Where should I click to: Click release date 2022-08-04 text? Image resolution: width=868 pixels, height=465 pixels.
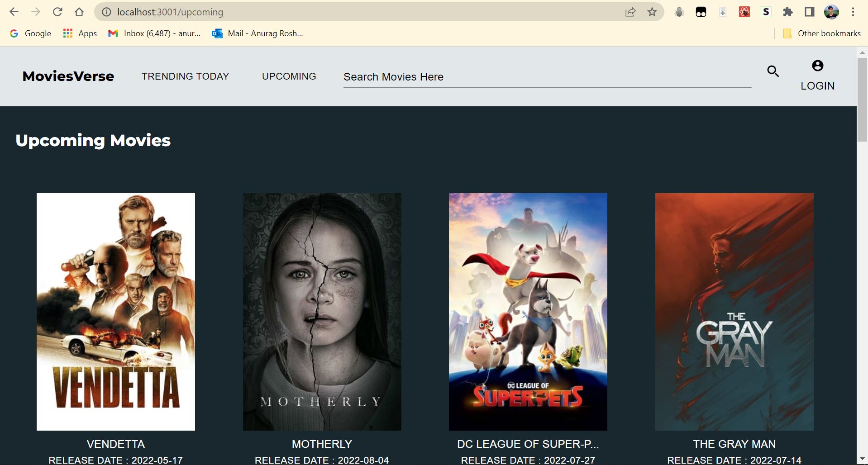point(322,460)
